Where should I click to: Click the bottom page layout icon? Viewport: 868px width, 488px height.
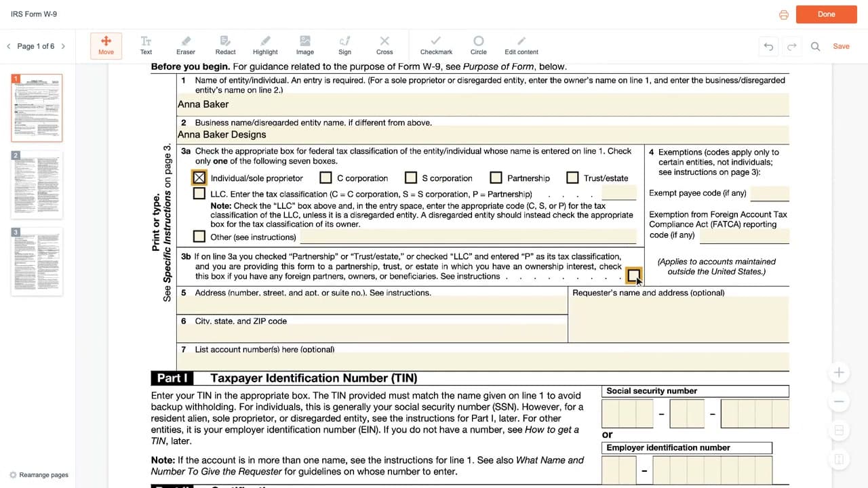tap(839, 460)
